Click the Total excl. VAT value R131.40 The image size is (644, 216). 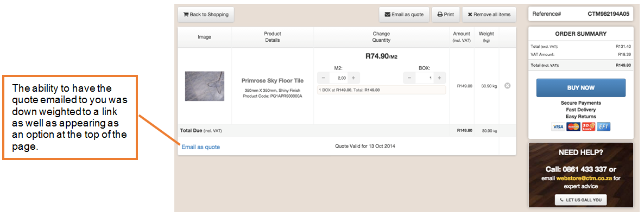click(623, 47)
